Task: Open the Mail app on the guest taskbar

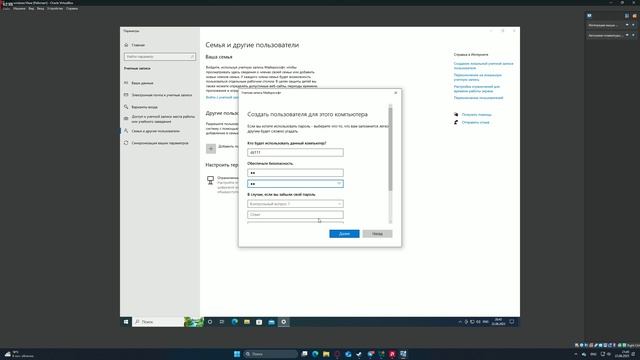Action: pyautogui.click(x=271, y=322)
